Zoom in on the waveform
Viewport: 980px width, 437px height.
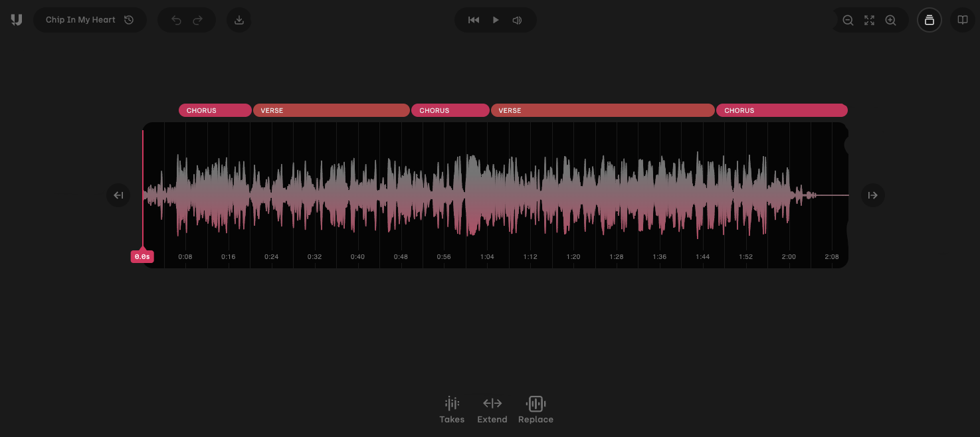[891, 20]
